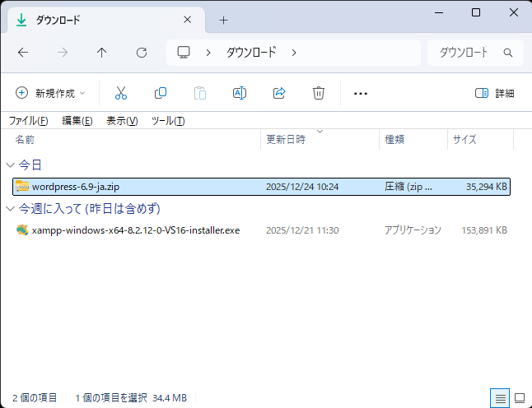Refresh the current folder view
The height and width of the screenshot is (408, 532).
click(x=141, y=53)
